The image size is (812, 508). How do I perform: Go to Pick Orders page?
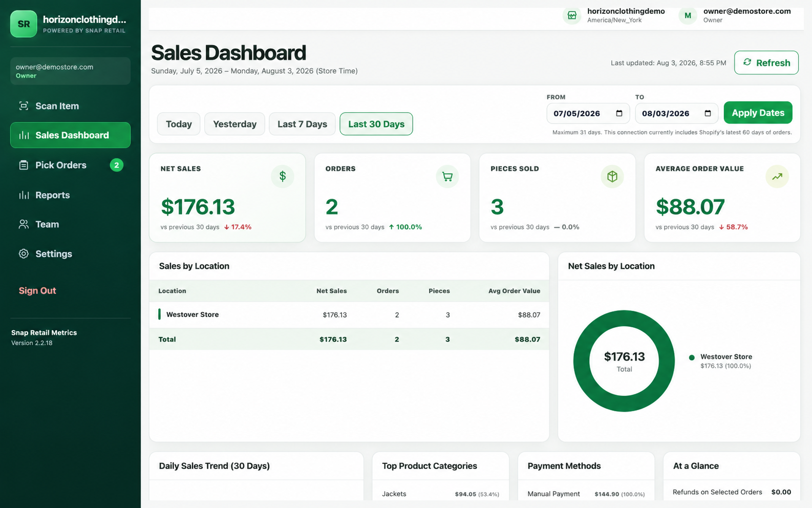[x=70, y=165]
